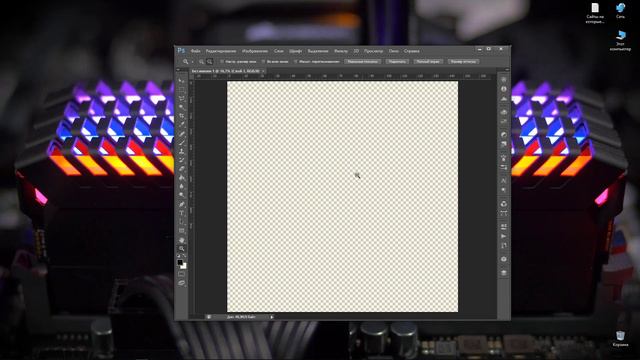640x360 pixels.
Task: Open the Справка menu
Action: click(x=411, y=51)
